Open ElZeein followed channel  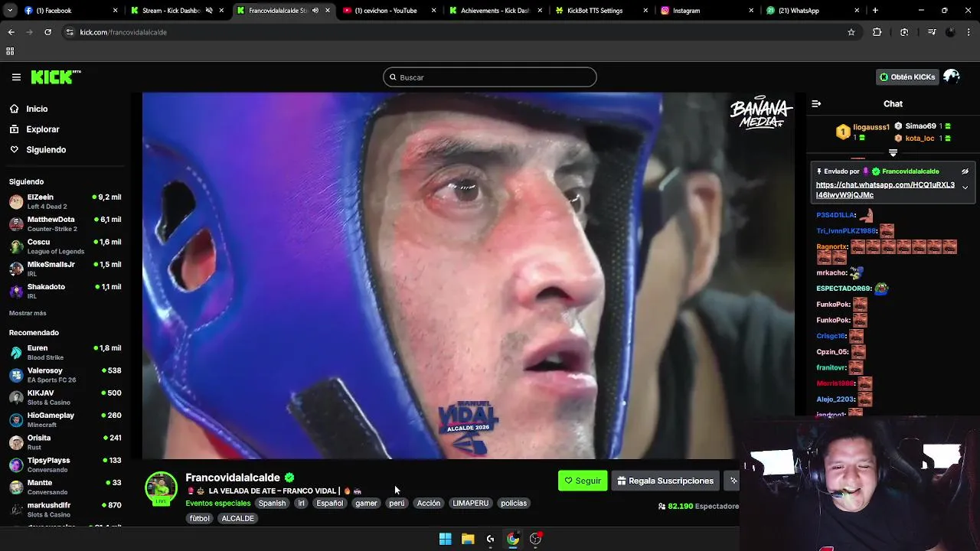tap(65, 201)
